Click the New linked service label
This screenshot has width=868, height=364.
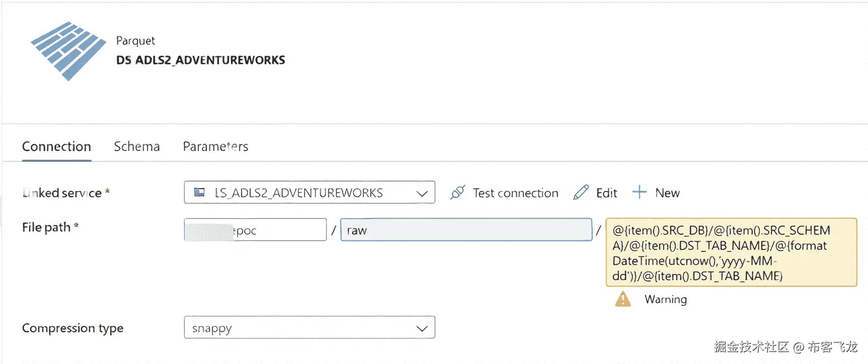[667, 193]
